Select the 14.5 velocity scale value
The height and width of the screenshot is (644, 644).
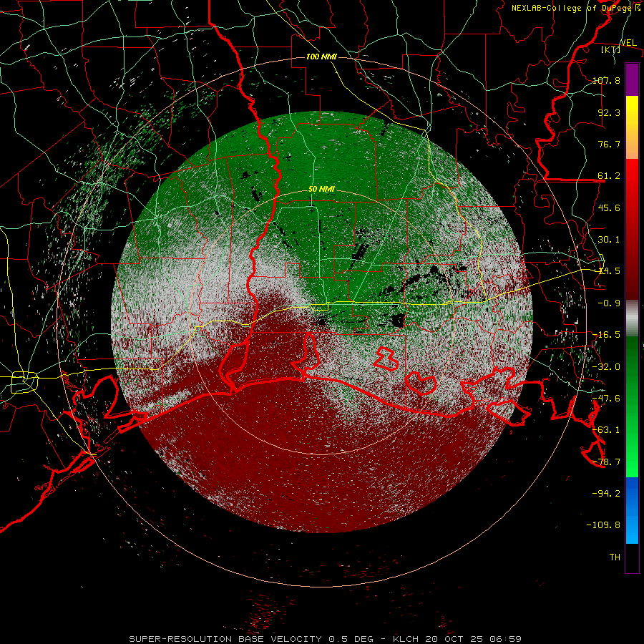[x=609, y=271]
